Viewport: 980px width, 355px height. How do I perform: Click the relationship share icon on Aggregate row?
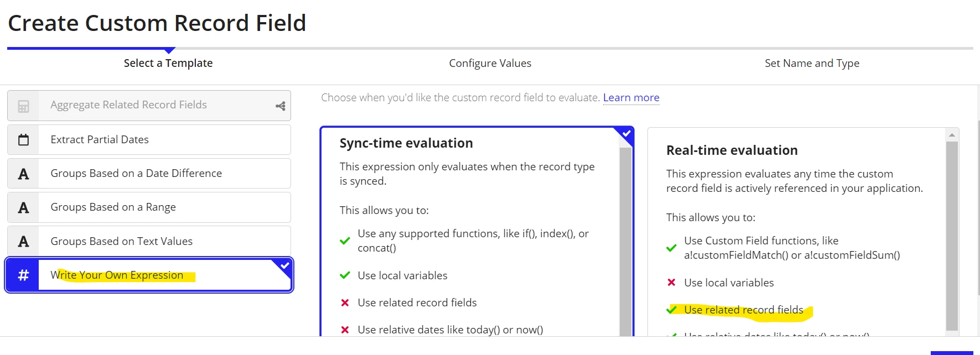click(x=281, y=106)
